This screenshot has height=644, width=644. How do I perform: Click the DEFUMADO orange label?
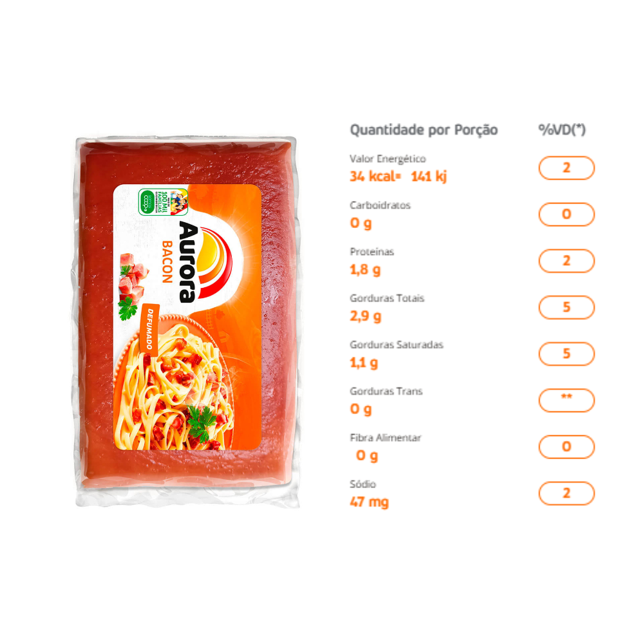coord(150,328)
